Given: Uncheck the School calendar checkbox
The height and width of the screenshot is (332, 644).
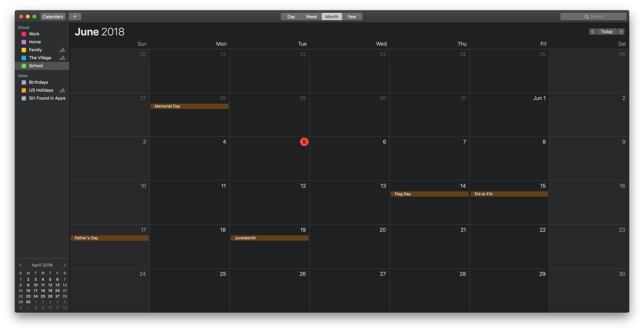Looking at the screenshot, I should pos(24,66).
